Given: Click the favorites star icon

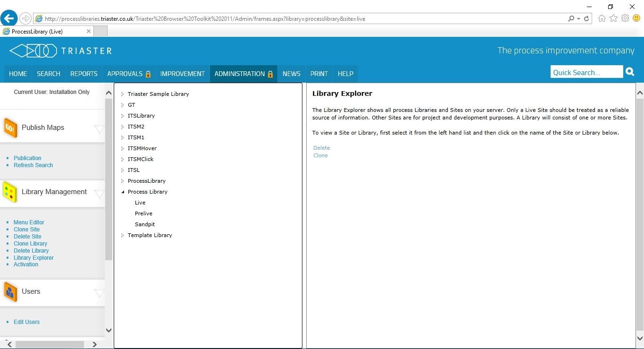Looking at the screenshot, I should [613, 18].
